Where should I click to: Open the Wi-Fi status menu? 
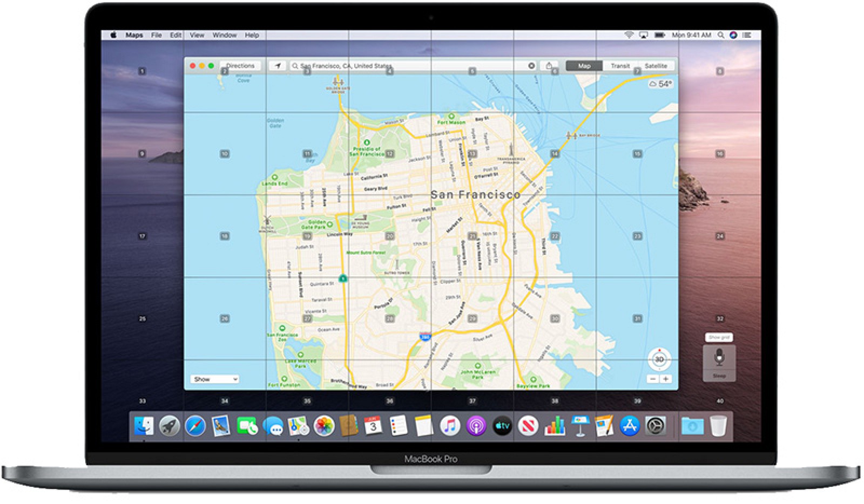pyautogui.click(x=629, y=35)
